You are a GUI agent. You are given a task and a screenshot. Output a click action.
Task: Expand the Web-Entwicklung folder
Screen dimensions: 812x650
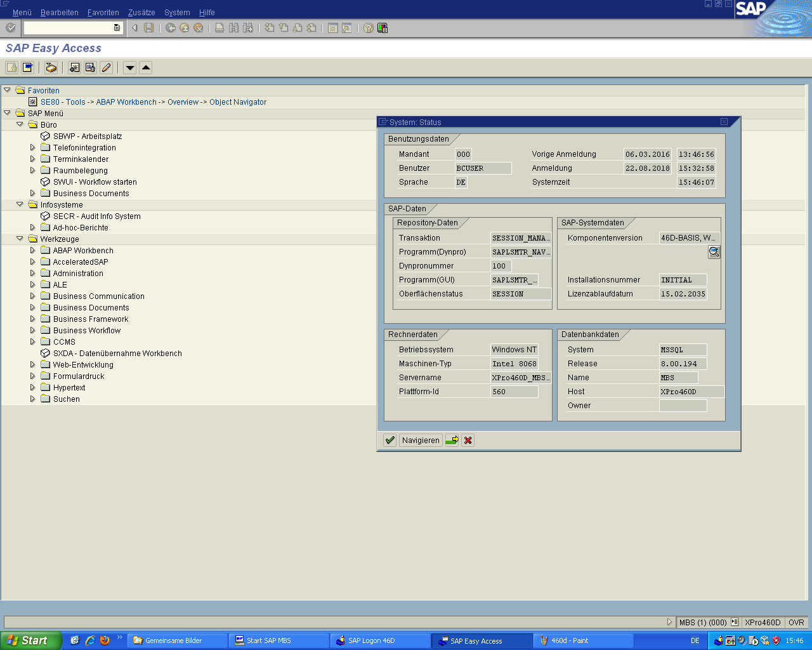[33, 364]
